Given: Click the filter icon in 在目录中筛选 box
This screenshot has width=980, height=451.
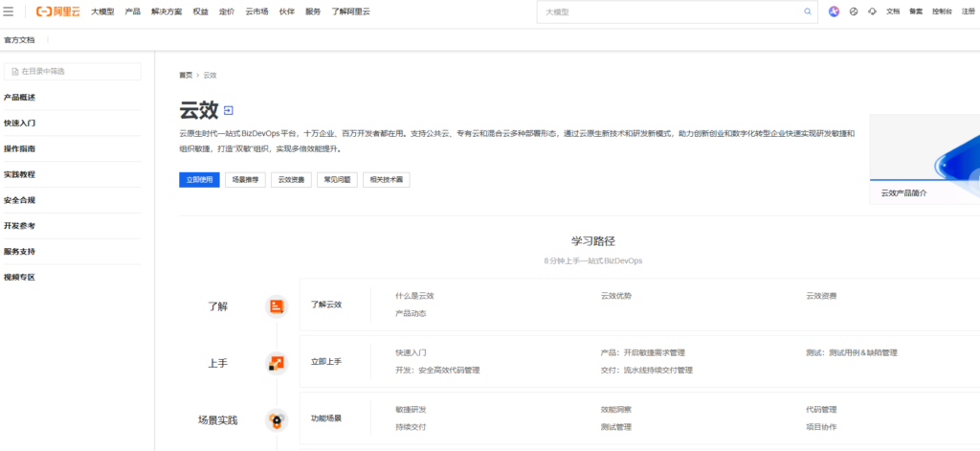Looking at the screenshot, I should pos(15,71).
